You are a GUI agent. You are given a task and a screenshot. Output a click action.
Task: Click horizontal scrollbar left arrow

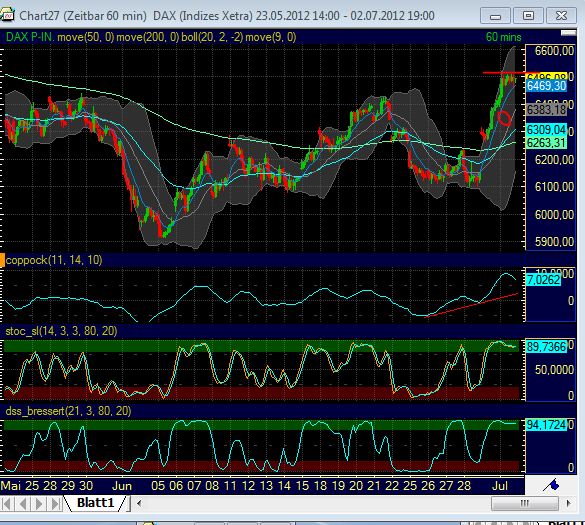pyautogui.click(x=139, y=503)
